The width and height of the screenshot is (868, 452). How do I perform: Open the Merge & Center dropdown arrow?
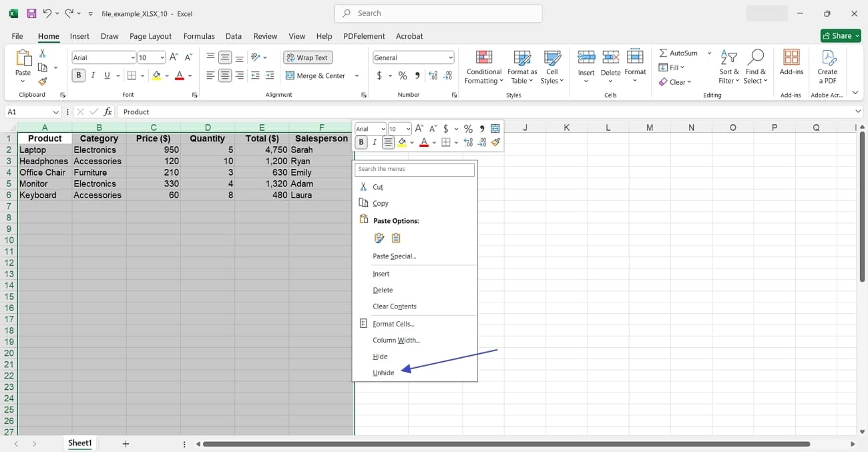(357, 75)
